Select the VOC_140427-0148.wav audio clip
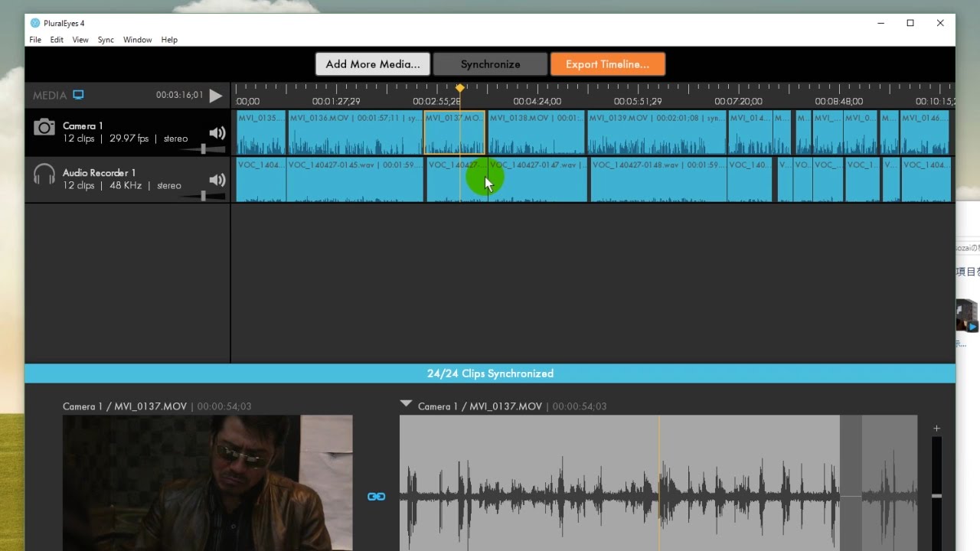This screenshot has height=551, width=980. click(x=658, y=180)
